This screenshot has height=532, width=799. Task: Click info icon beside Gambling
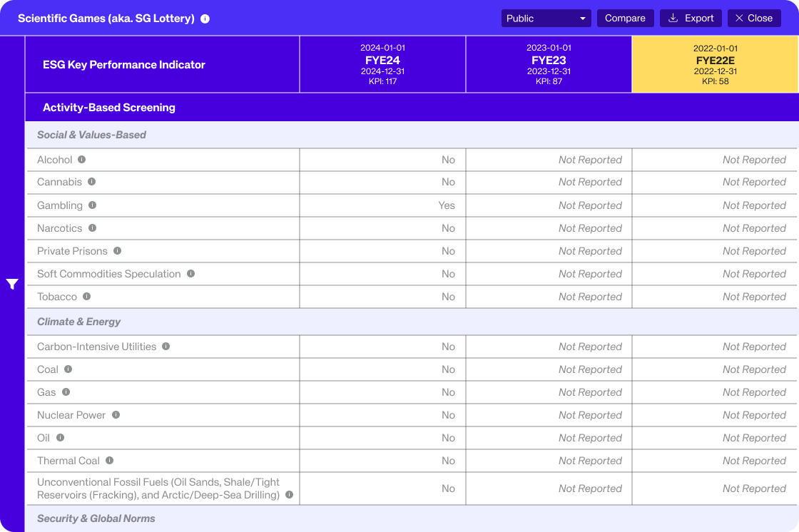[92, 205]
